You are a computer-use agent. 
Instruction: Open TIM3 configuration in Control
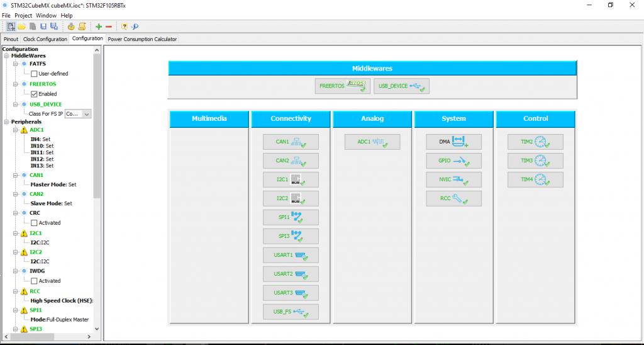pos(535,161)
